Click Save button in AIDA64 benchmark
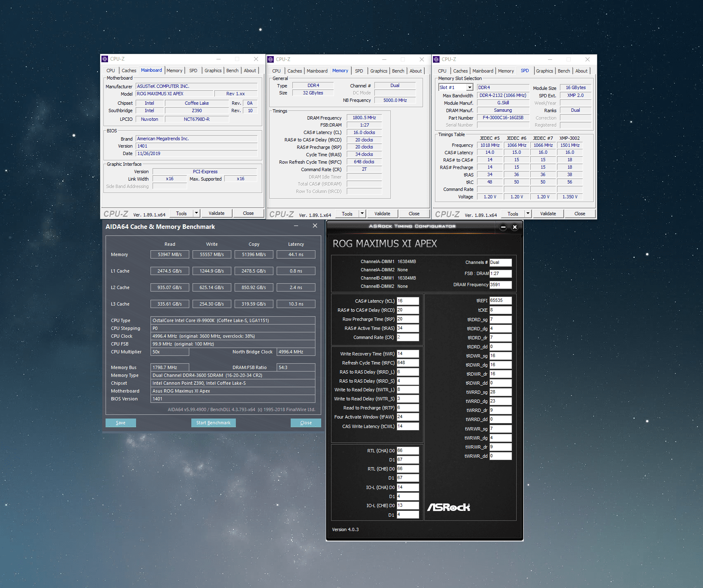The height and width of the screenshot is (588, 703). (x=121, y=423)
